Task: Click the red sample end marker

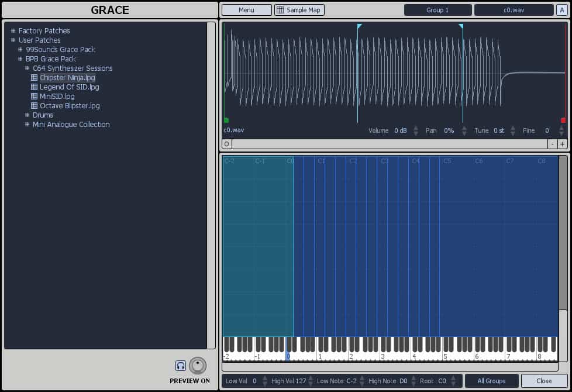Action: [x=563, y=120]
